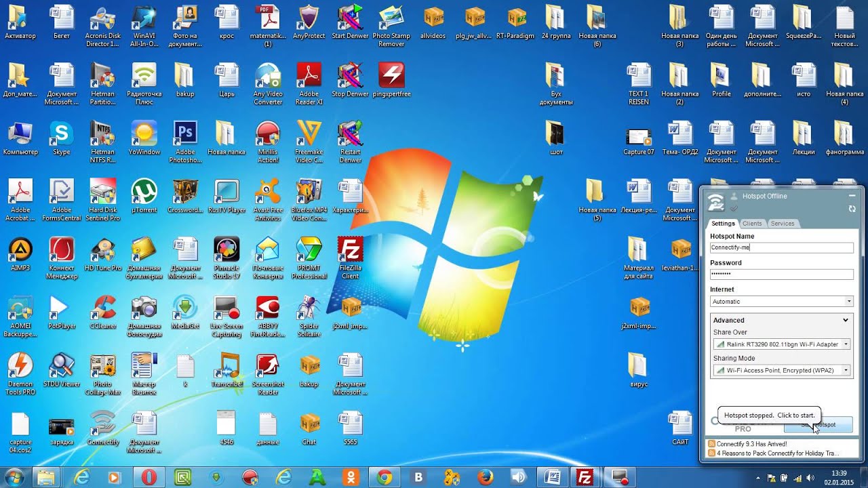Open Odnoklassniki shortcut in the taskbar
The width and height of the screenshot is (868, 488).
pyautogui.click(x=351, y=477)
